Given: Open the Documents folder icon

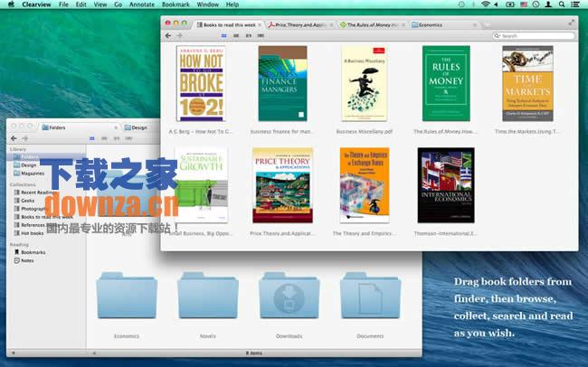Looking at the screenshot, I should [x=370, y=295].
